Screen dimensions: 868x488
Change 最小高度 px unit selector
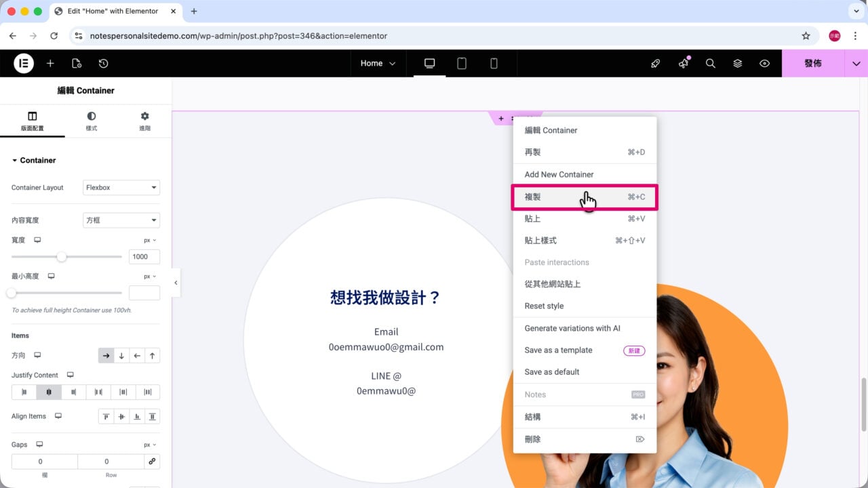tap(150, 277)
